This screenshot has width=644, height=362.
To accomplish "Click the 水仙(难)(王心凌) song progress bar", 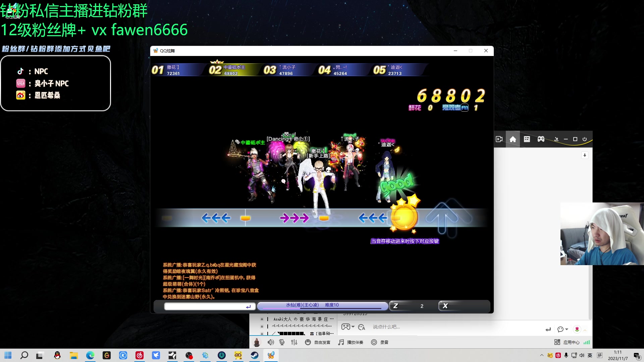I will click(x=322, y=305).
